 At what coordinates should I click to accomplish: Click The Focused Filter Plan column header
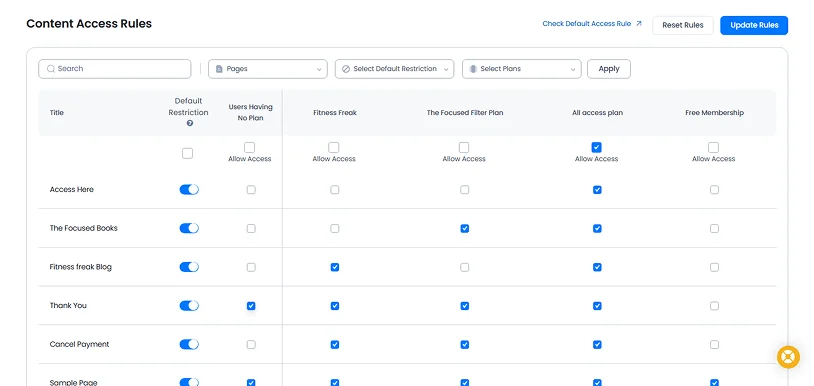click(465, 113)
